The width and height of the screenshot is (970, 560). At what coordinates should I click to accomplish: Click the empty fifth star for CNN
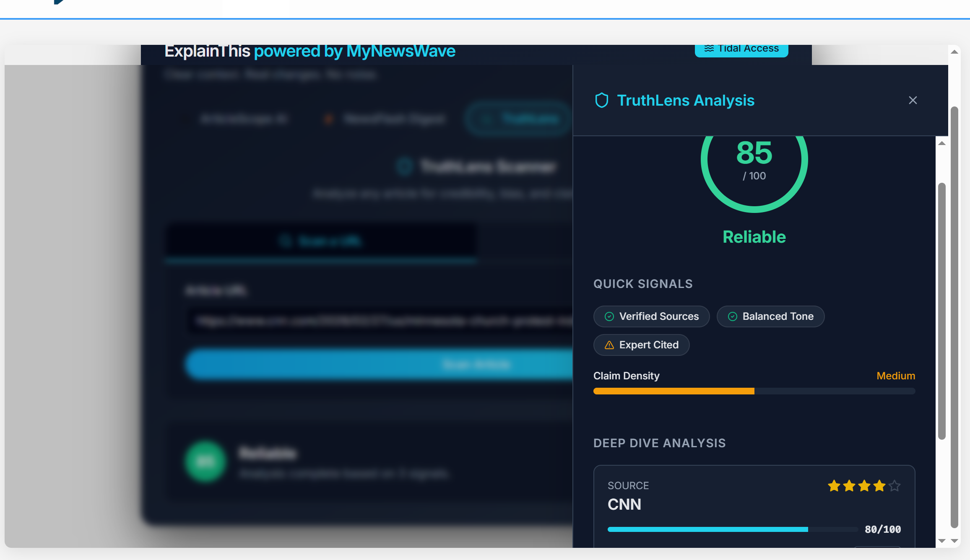tap(894, 486)
